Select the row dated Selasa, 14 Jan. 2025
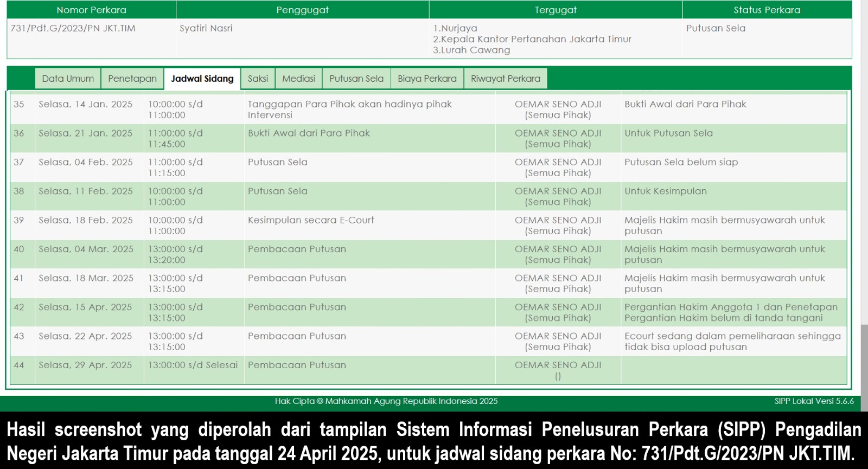 click(x=85, y=104)
